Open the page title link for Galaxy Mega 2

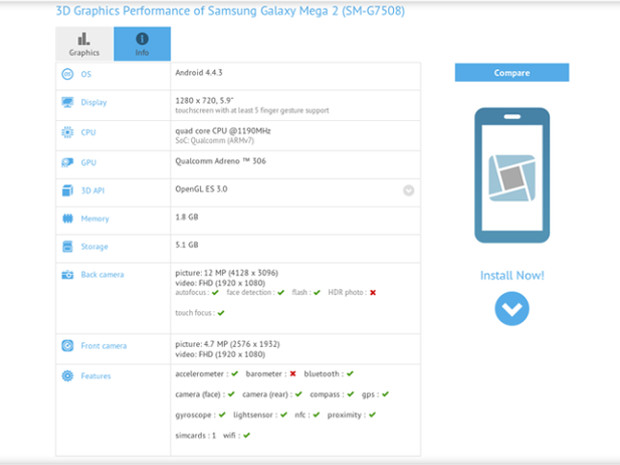(230, 11)
